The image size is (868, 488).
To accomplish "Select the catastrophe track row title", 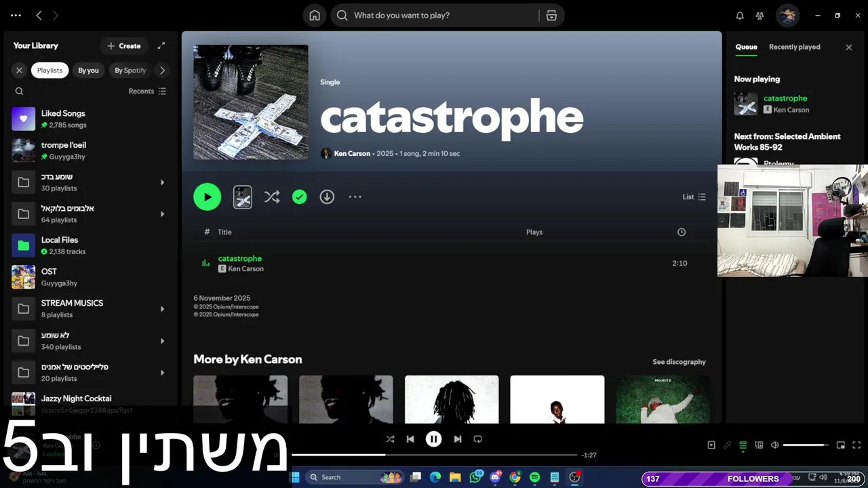I will pos(239,258).
